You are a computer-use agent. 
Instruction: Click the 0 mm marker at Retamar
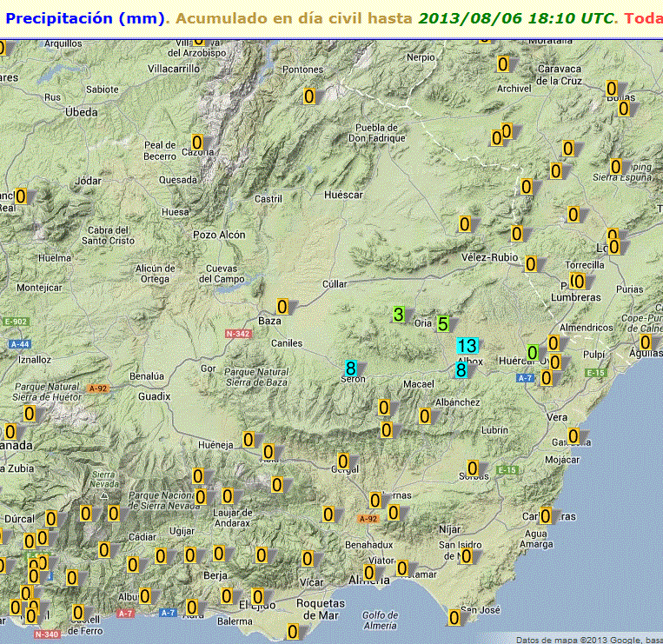pos(402,568)
